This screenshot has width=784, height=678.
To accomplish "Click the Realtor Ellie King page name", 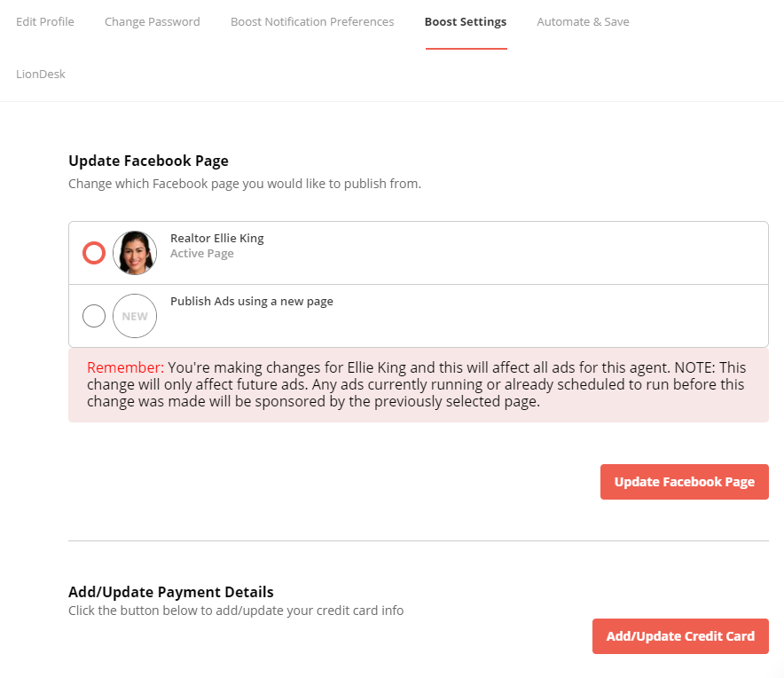I will pos(217,238).
